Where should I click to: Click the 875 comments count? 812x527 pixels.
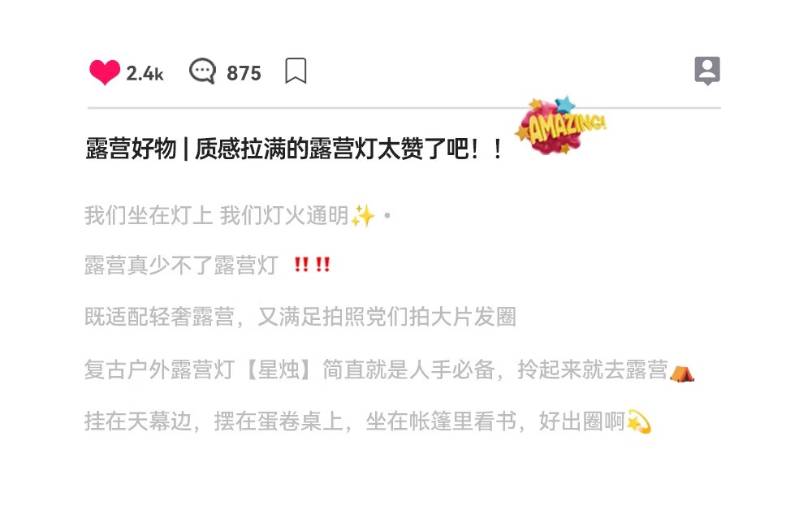coord(244,74)
